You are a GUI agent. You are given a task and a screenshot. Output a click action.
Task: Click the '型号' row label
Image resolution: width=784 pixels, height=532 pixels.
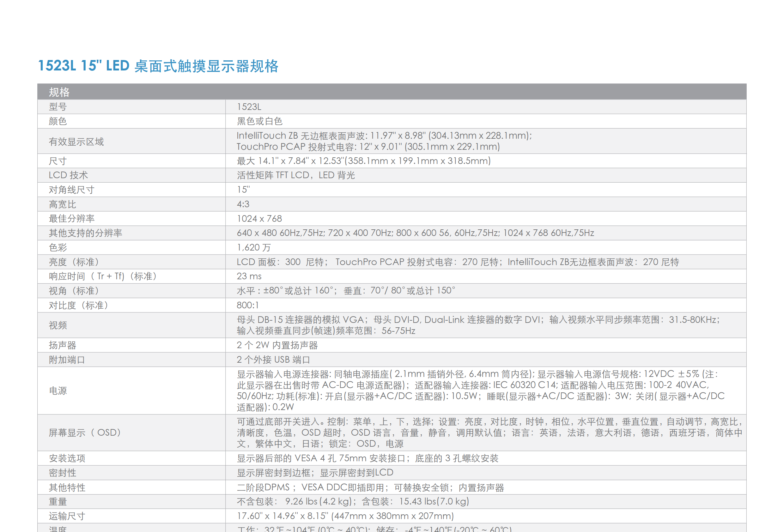pyautogui.click(x=58, y=106)
